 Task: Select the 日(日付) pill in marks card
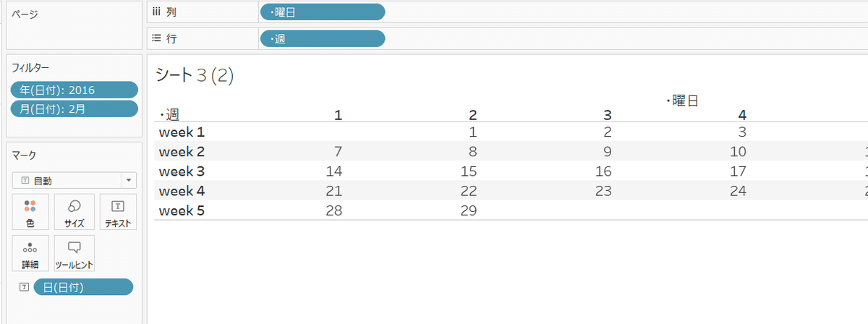[83, 287]
